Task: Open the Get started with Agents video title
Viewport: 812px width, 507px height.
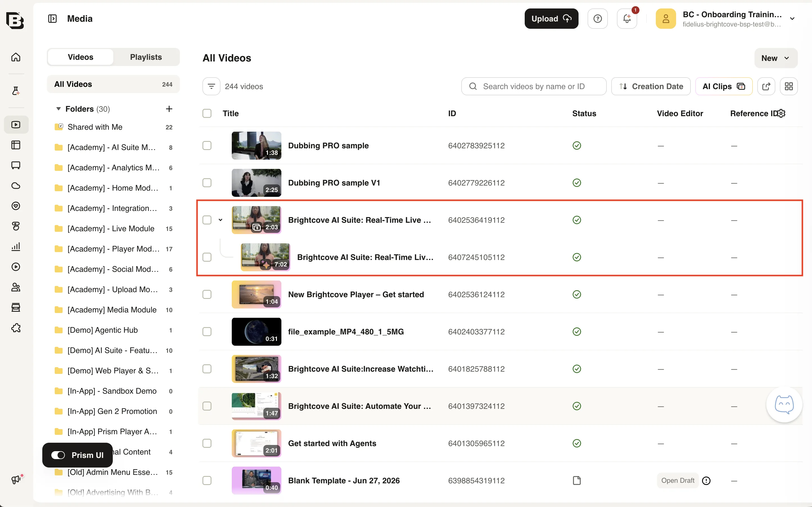Action: pos(332,443)
